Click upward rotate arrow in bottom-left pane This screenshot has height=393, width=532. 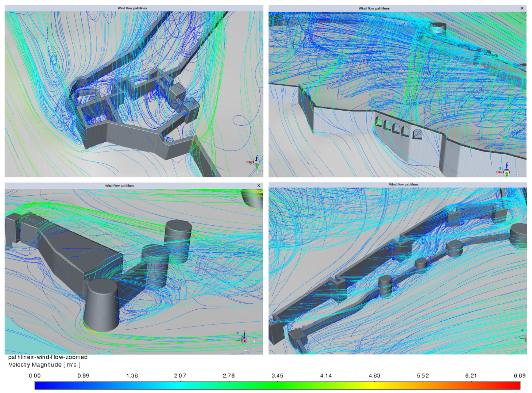[254, 343]
